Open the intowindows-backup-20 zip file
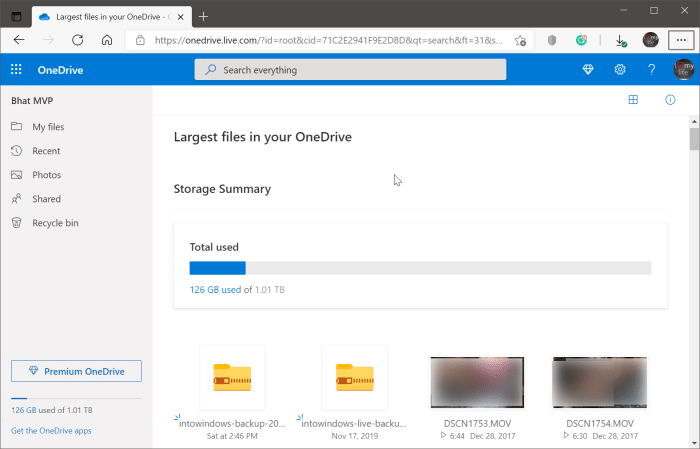 [232, 378]
